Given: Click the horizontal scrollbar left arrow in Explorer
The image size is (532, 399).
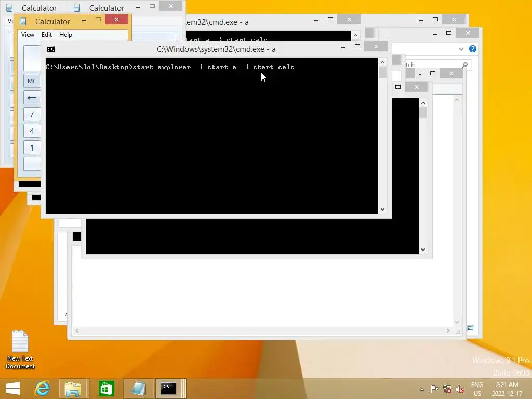Looking at the screenshot, I should [77, 330].
